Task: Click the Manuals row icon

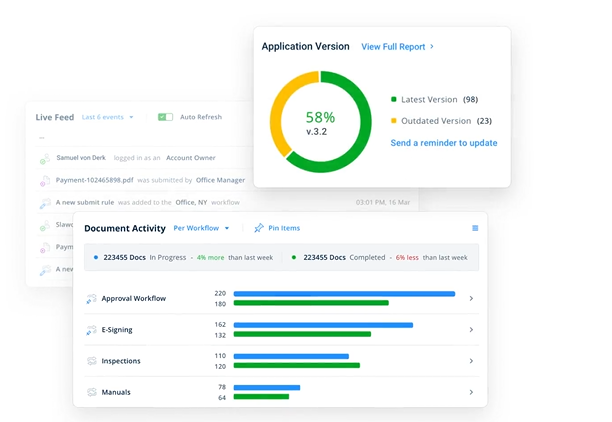Action: tap(91, 392)
